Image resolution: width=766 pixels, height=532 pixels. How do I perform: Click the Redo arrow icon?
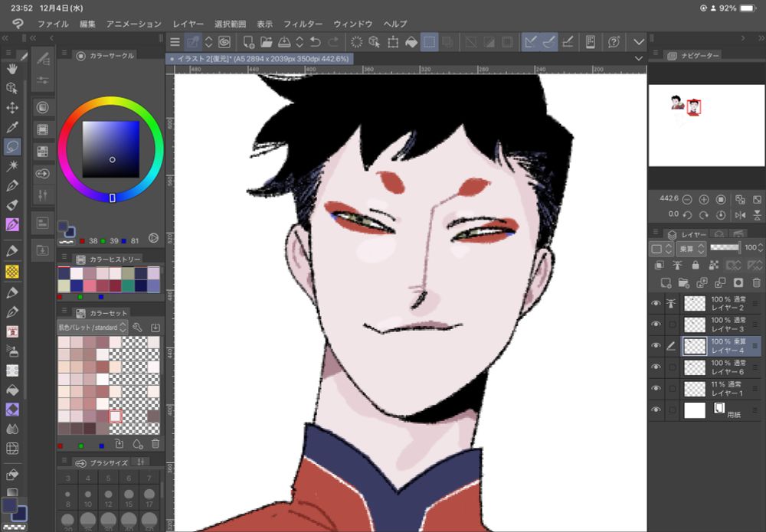[x=333, y=42]
